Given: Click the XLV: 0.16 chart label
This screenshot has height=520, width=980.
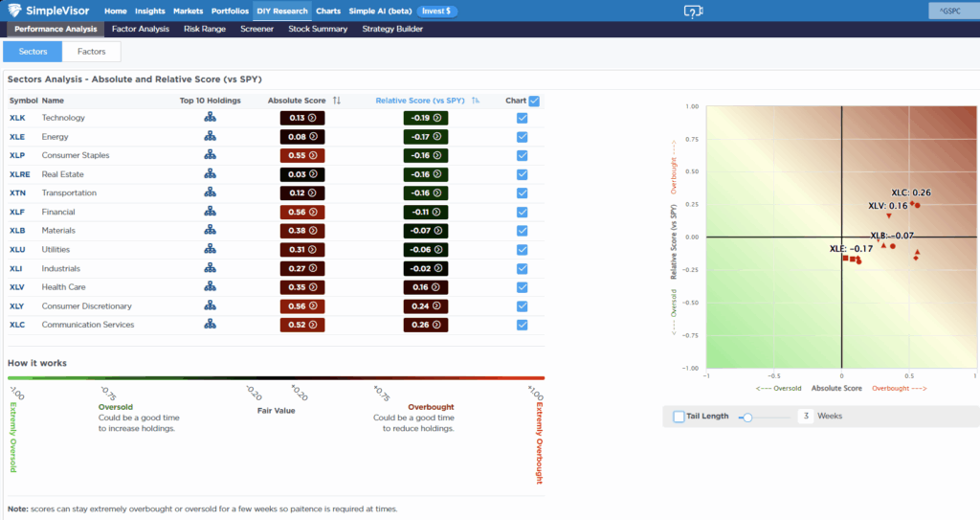Looking at the screenshot, I should [x=887, y=206].
